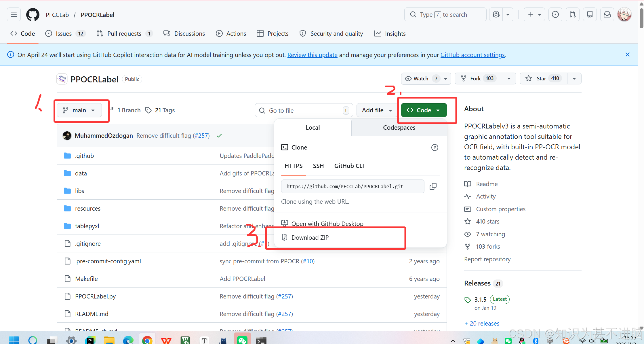Click the Type / to search box
Image resolution: width=644 pixels, height=344 pixels.
[445, 15]
